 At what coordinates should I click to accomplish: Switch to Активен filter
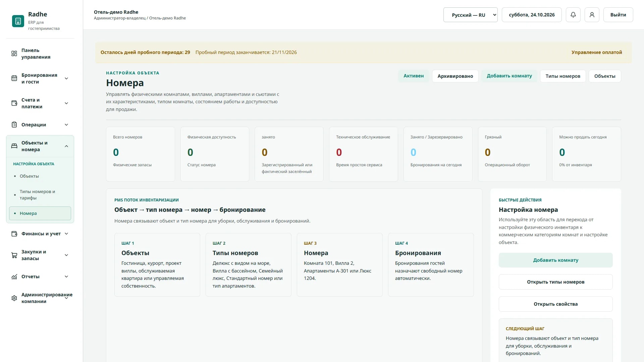tap(414, 76)
